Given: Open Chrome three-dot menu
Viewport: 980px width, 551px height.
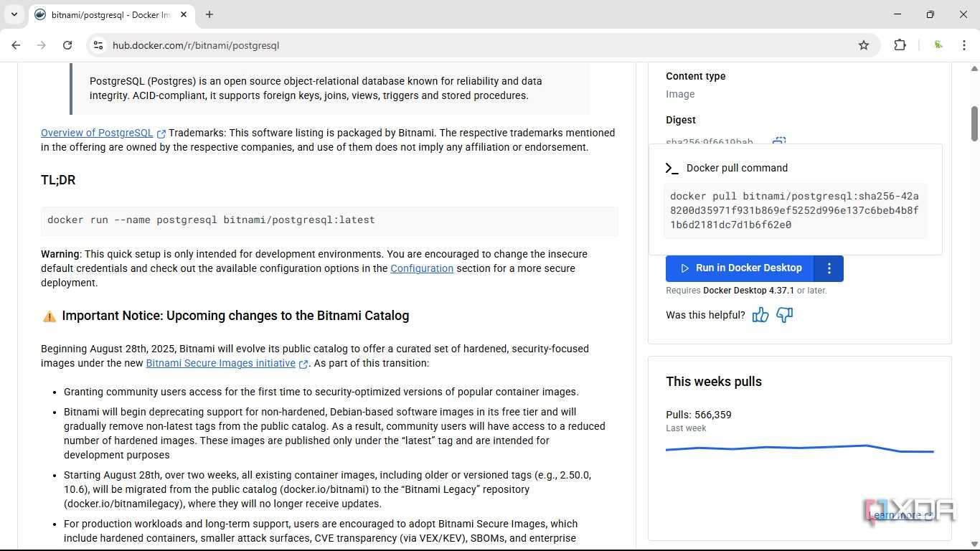Looking at the screenshot, I should (964, 45).
